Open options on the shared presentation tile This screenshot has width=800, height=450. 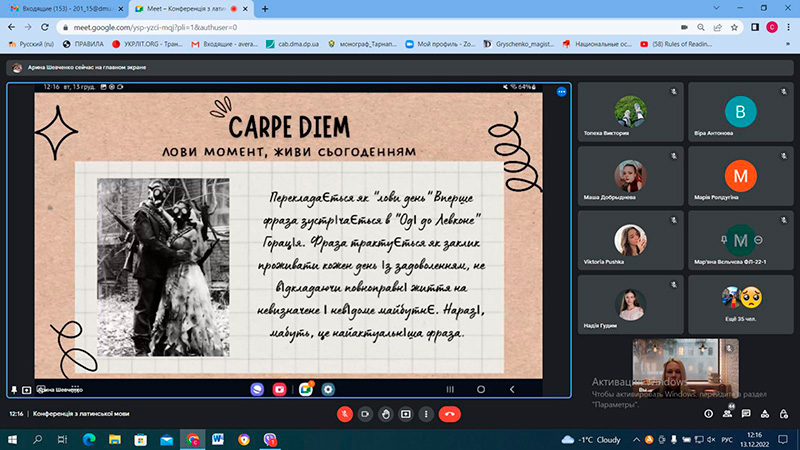tap(561, 91)
